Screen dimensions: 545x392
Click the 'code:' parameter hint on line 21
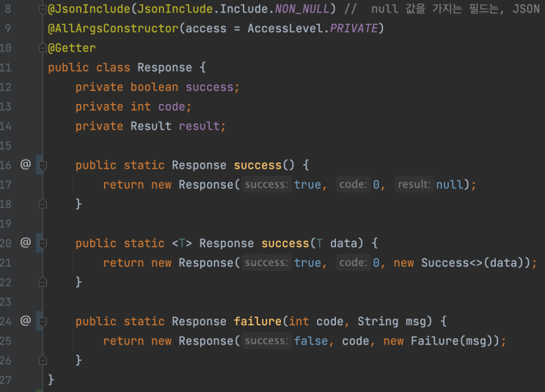(353, 262)
